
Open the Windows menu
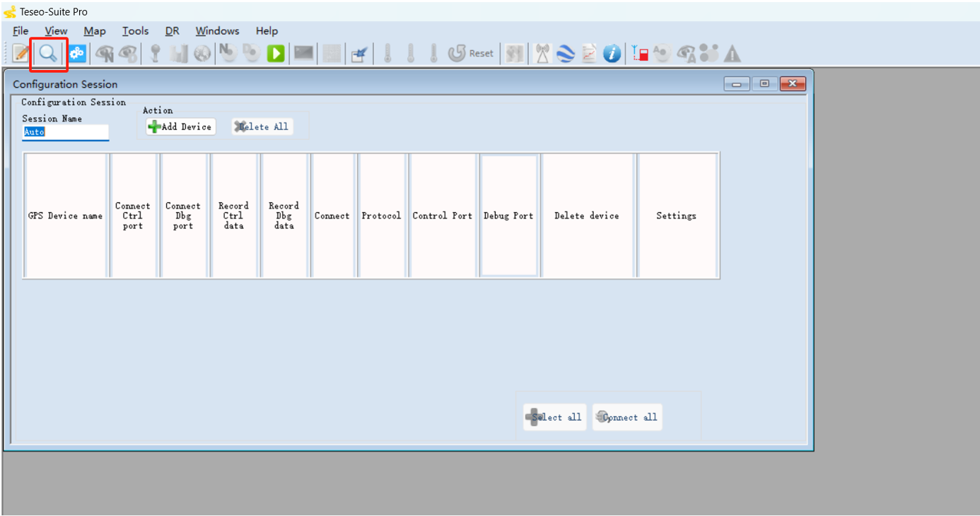(217, 31)
